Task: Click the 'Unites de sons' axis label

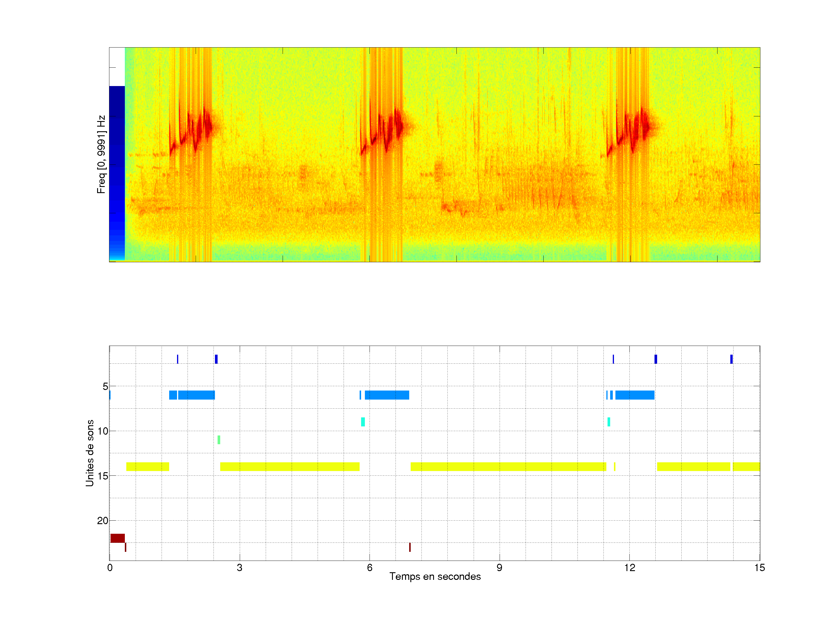Action: pyautogui.click(x=90, y=453)
